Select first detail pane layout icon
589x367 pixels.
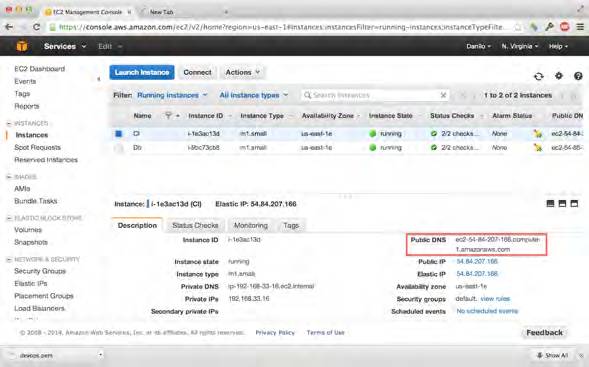pyautogui.click(x=550, y=204)
